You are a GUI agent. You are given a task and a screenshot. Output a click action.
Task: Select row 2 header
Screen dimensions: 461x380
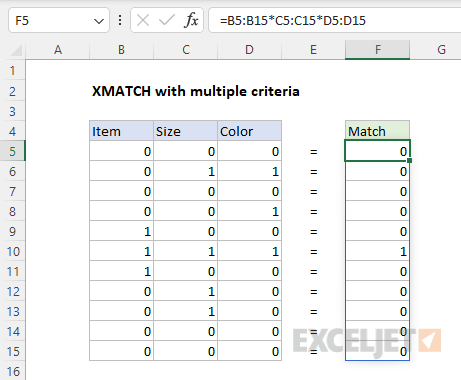tap(13, 91)
